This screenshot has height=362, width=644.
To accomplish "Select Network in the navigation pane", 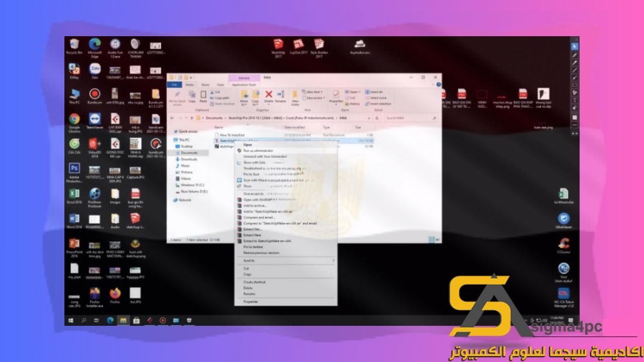I will (x=185, y=200).
